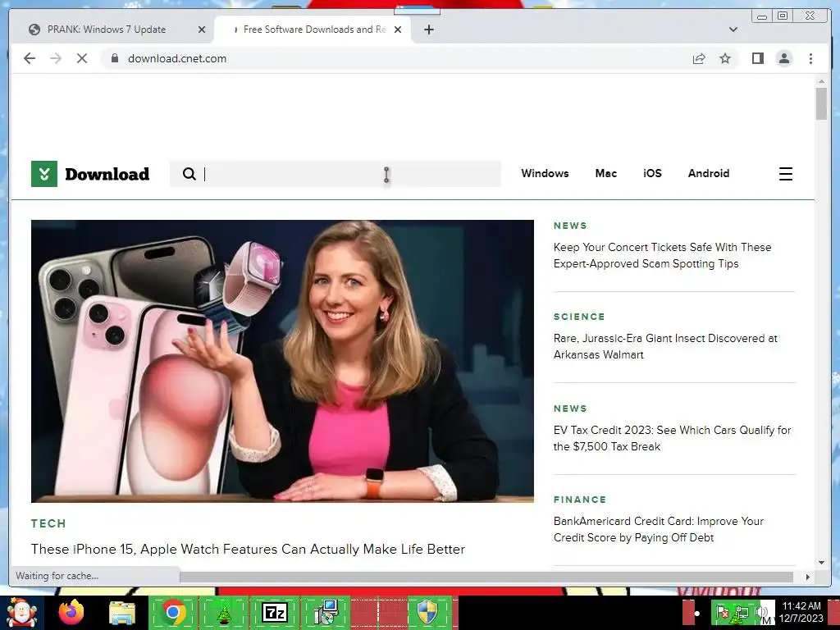Open the Android category

point(709,173)
